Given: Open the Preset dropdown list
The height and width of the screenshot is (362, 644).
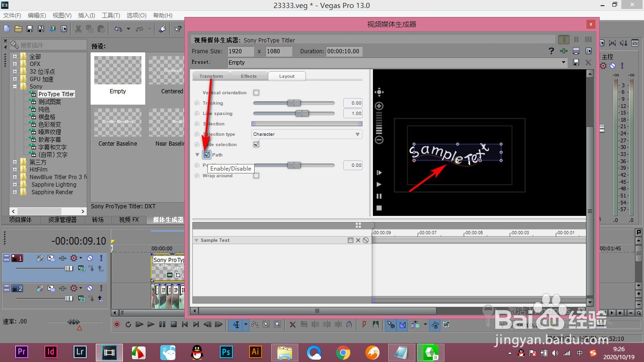Looking at the screenshot, I should (564, 62).
